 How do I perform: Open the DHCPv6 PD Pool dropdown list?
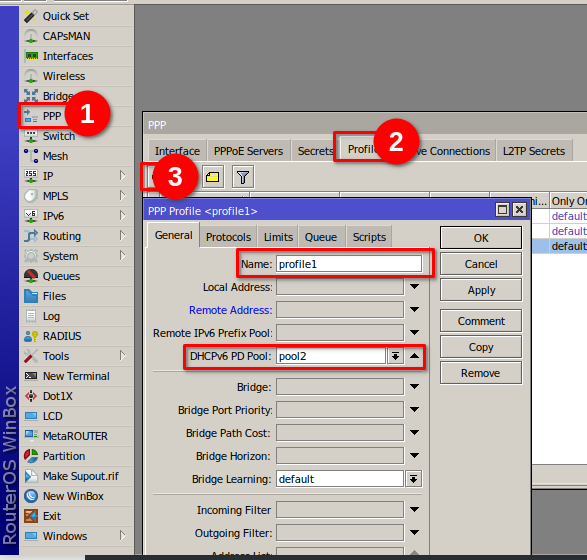coord(395,356)
